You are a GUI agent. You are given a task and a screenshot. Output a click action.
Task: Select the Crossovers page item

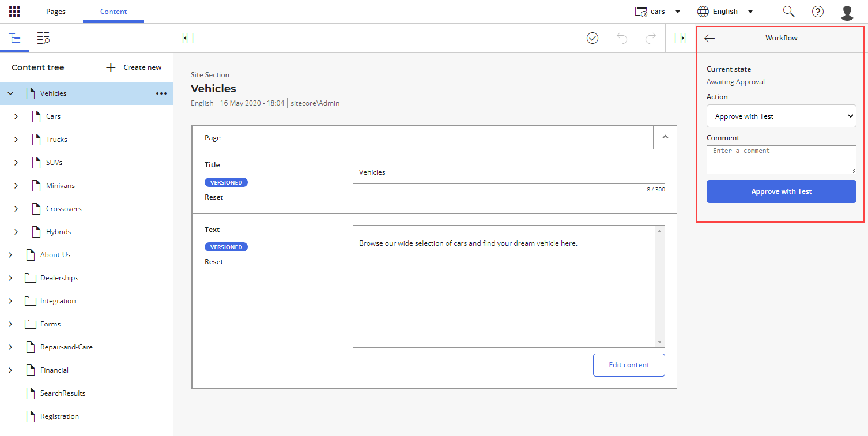[x=63, y=209]
